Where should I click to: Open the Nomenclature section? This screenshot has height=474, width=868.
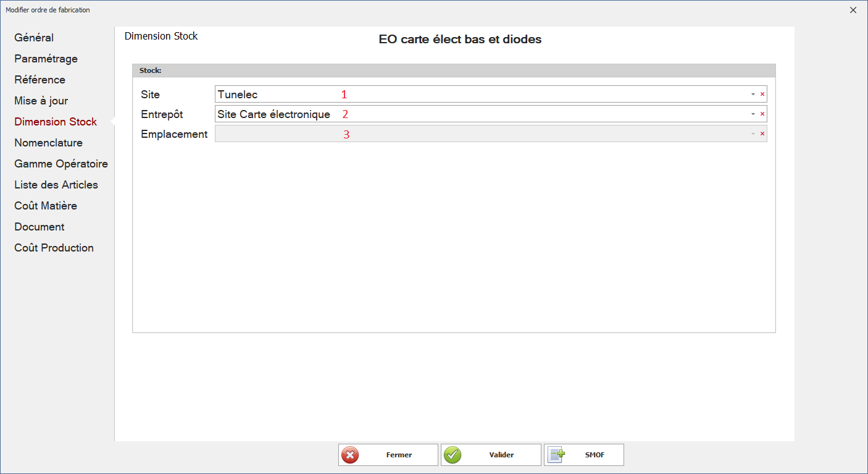click(x=48, y=143)
